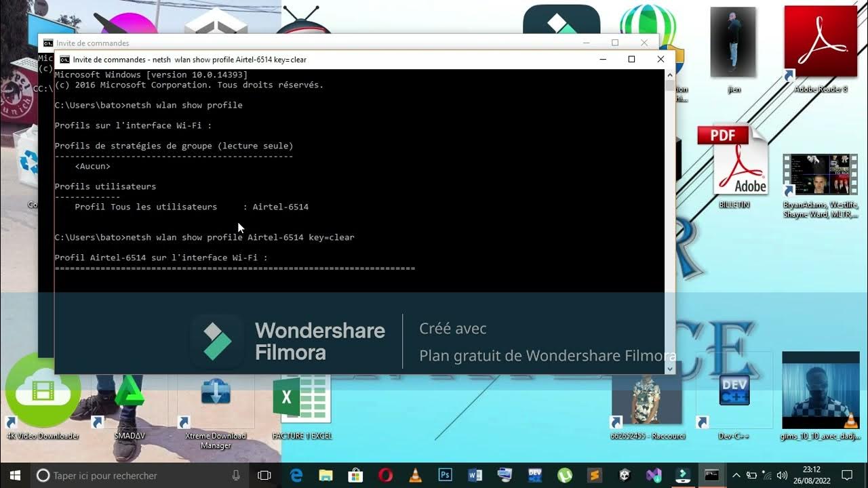Open the jien image file on desktop

tap(734, 49)
